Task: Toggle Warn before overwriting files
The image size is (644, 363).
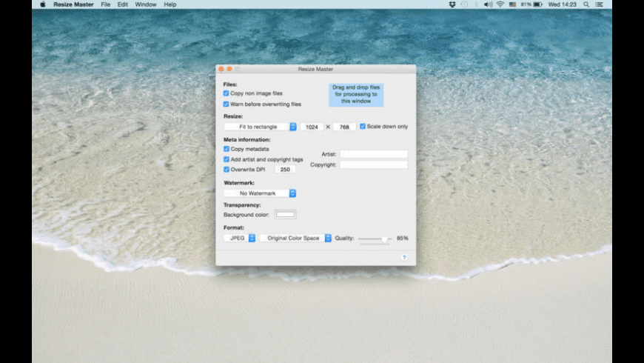Action: click(x=226, y=104)
